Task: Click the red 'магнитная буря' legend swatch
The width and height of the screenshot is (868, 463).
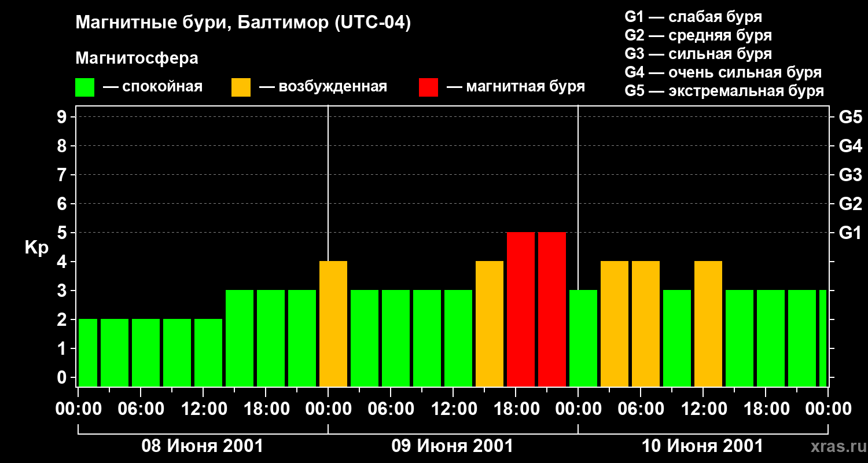Action: pos(428,87)
